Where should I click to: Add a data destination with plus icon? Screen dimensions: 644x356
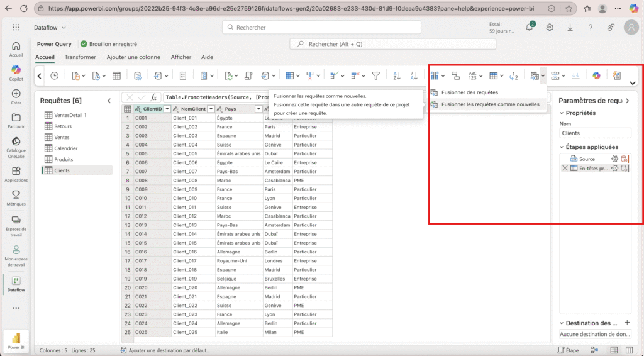tap(626, 322)
